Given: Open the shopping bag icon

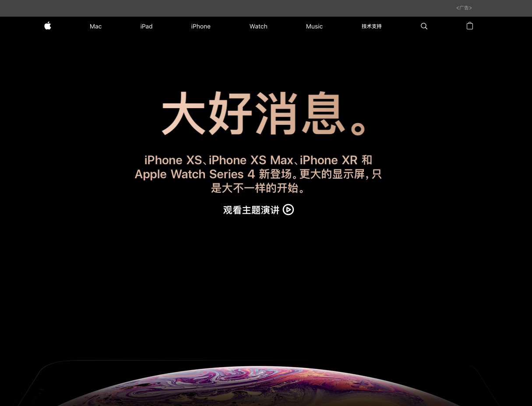Looking at the screenshot, I should tap(470, 26).
